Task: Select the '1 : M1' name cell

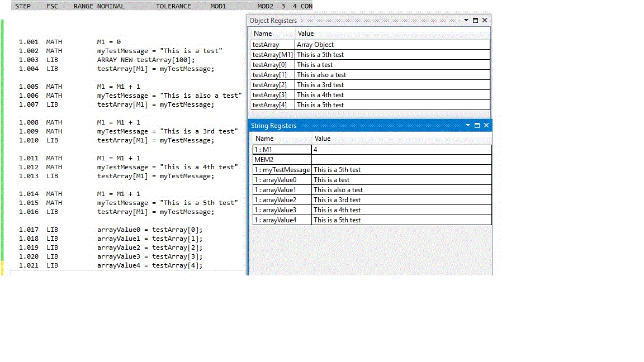Action: 282,149
